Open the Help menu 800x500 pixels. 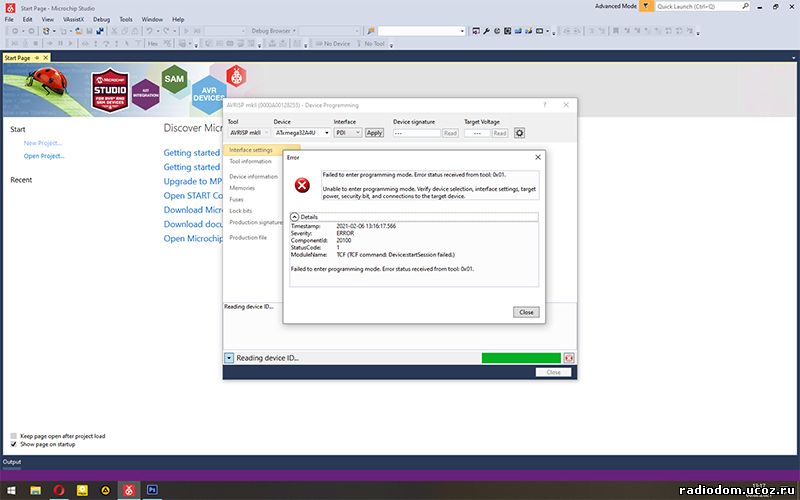click(178, 19)
